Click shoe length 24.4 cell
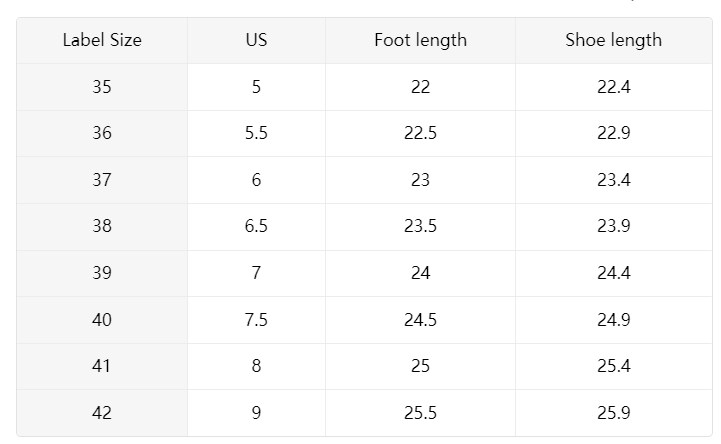721x444 pixels. point(614,273)
